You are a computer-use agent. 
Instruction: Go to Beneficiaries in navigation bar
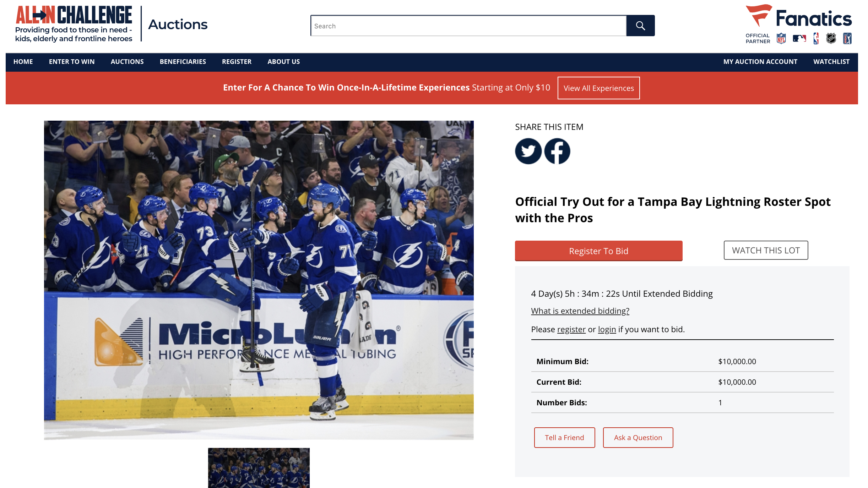tap(183, 62)
